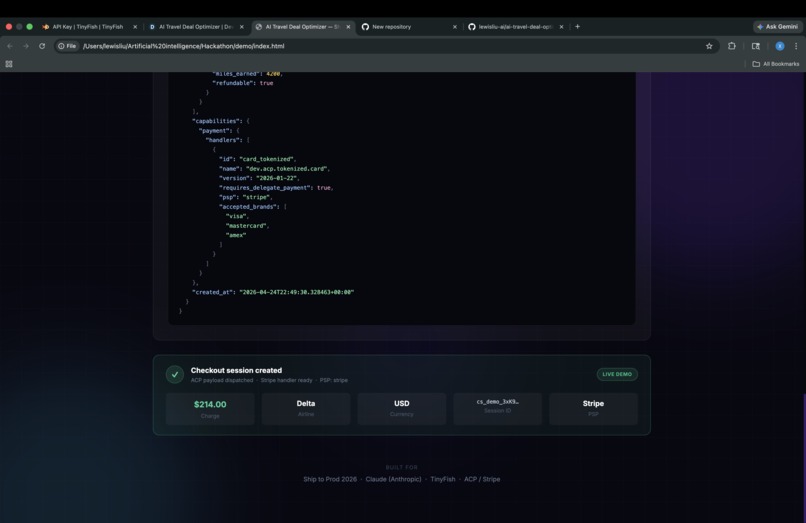
Task: Open the apps grid in bookmarks bar
Action: (x=9, y=64)
